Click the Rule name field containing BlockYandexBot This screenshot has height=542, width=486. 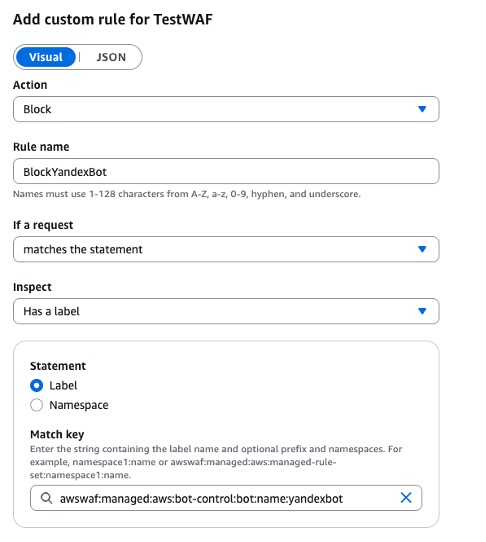coord(226,171)
